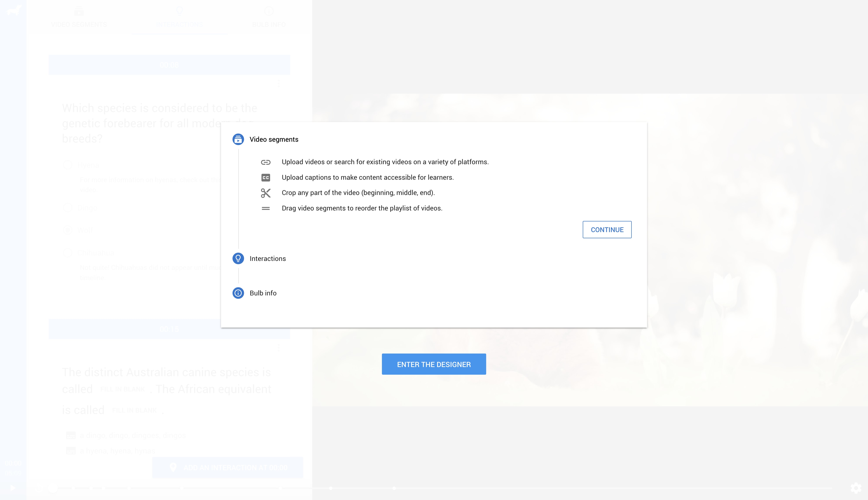Select the Wolf radio option
The height and width of the screenshot is (500, 868).
click(67, 230)
